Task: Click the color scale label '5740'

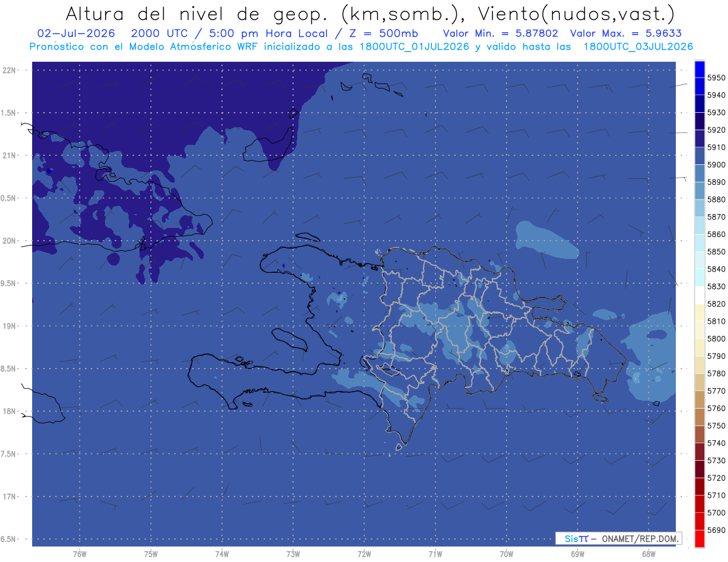Action: [x=716, y=443]
